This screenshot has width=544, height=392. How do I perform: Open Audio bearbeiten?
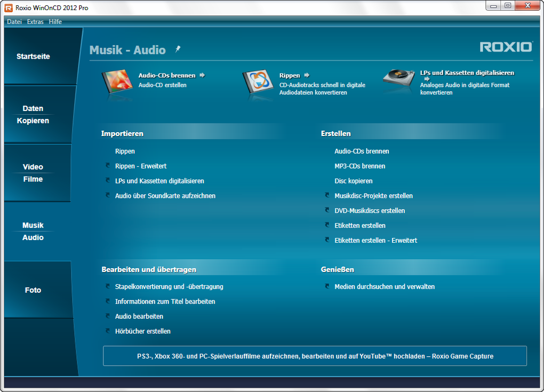click(139, 316)
